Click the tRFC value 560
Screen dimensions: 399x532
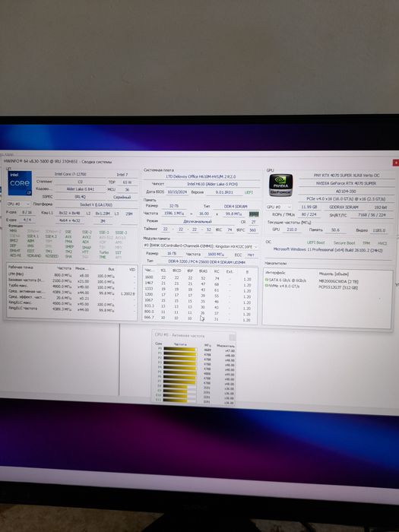click(x=253, y=230)
